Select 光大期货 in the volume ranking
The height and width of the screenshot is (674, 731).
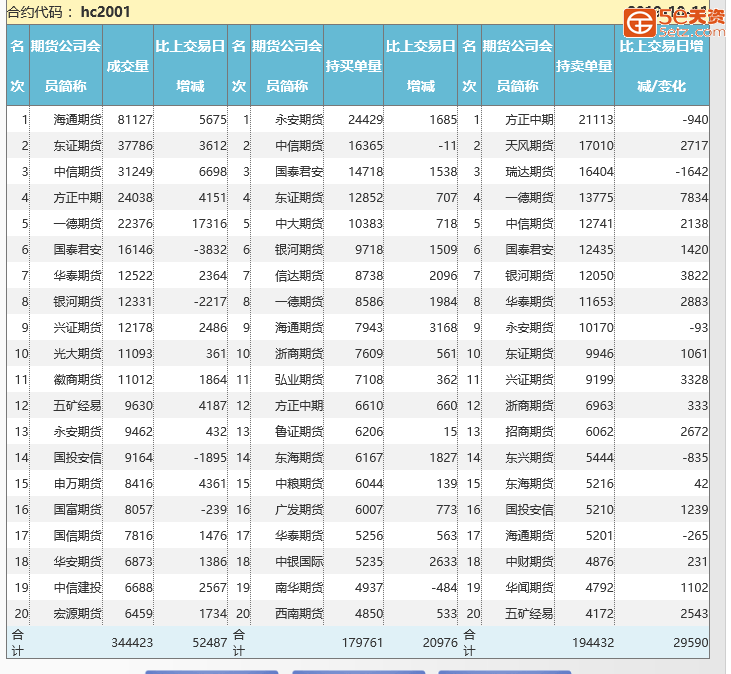pyautogui.click(x=77, y=354)
